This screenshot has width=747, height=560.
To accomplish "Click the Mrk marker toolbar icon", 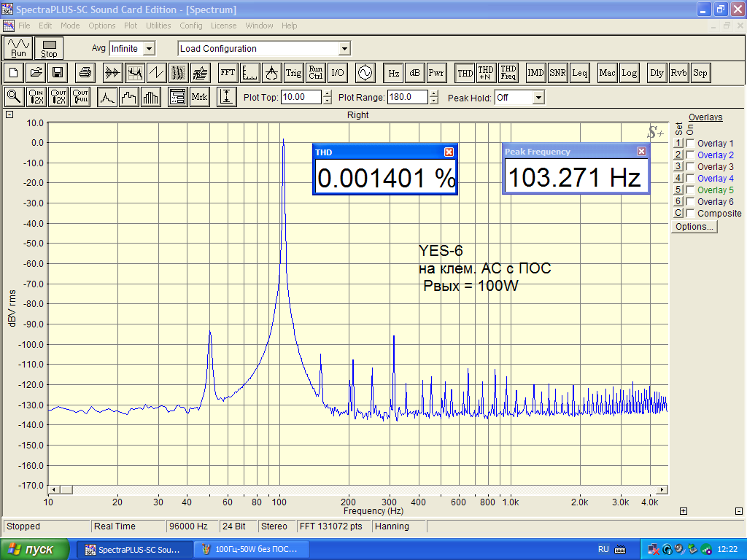I will click(x=199, y=97).
